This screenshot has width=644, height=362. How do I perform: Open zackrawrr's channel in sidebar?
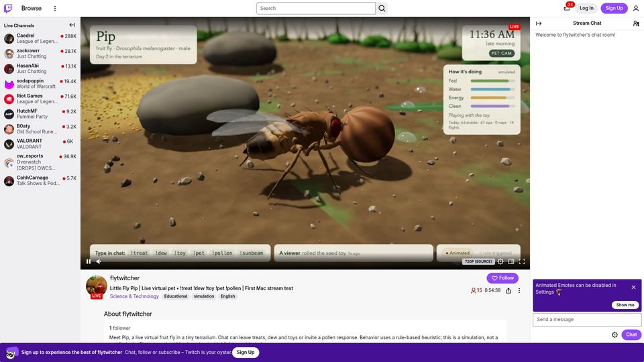click(40, 54)
